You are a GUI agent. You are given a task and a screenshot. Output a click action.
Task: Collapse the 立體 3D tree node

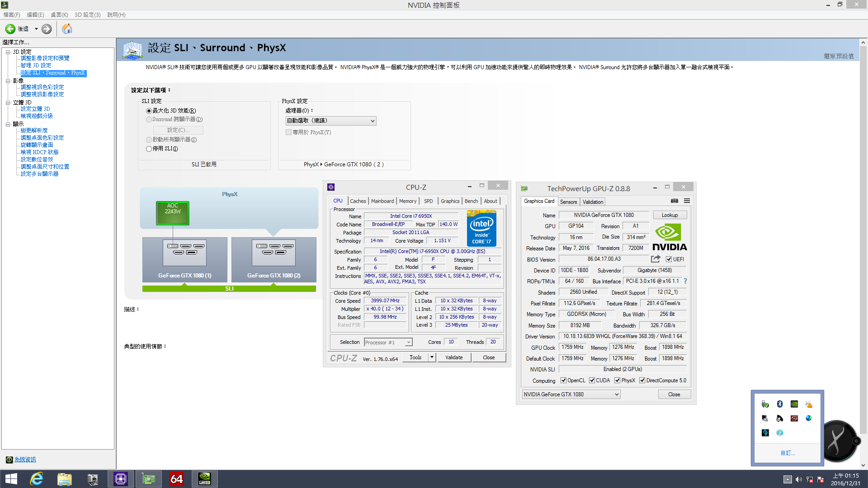coord(8,103)
